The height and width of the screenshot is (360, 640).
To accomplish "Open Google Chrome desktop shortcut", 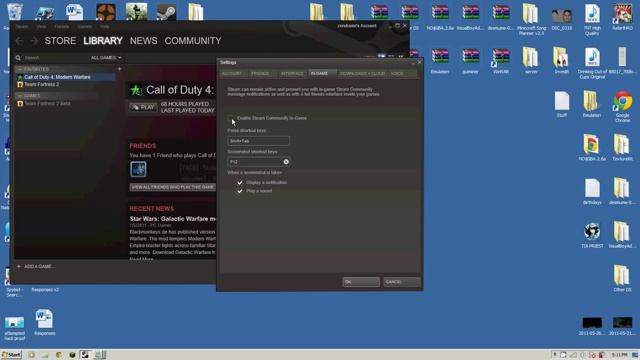I will 622,106.
